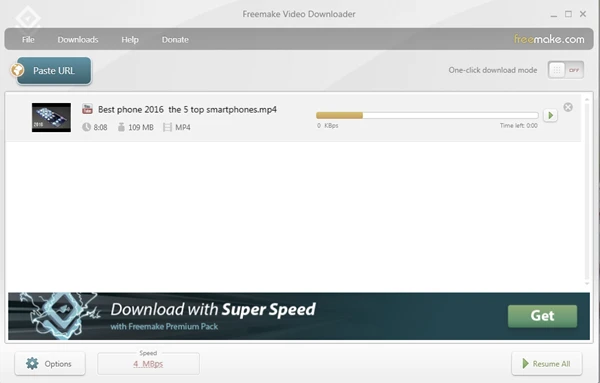Click the YouTube source icon beside video title
The image size is (600, 383).
click(x=87, y=109)
